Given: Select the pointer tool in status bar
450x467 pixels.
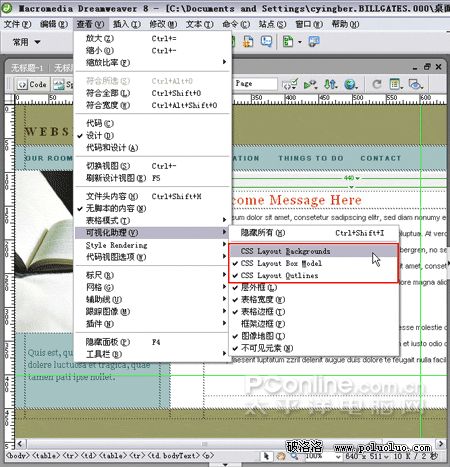Looking at the screenshot, I should pyautogui.click(x=266, y=456).
